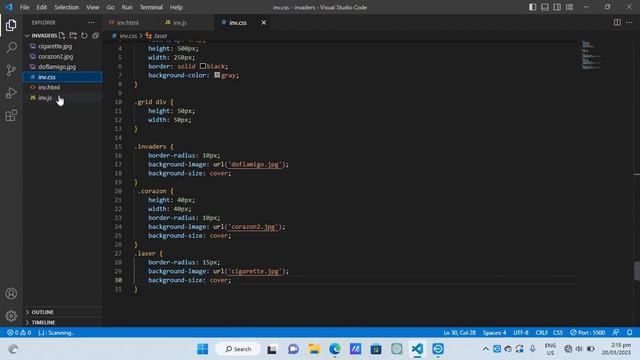Open inv.html in the Explorer
640x360 pixels.
pos(49,87)
